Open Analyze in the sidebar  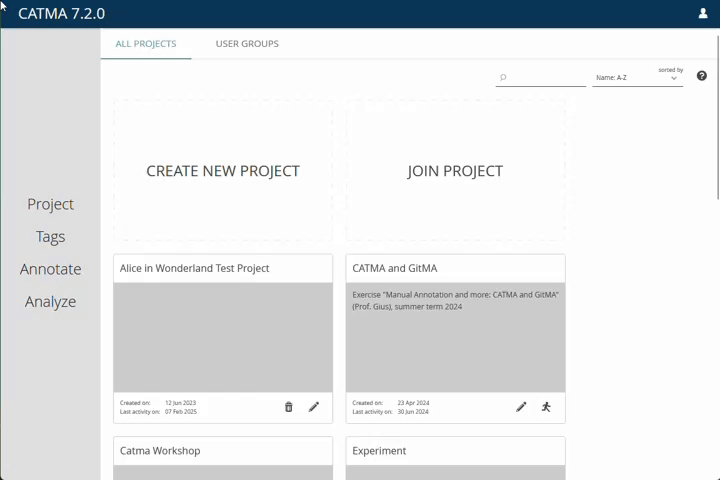pos(50,302)
